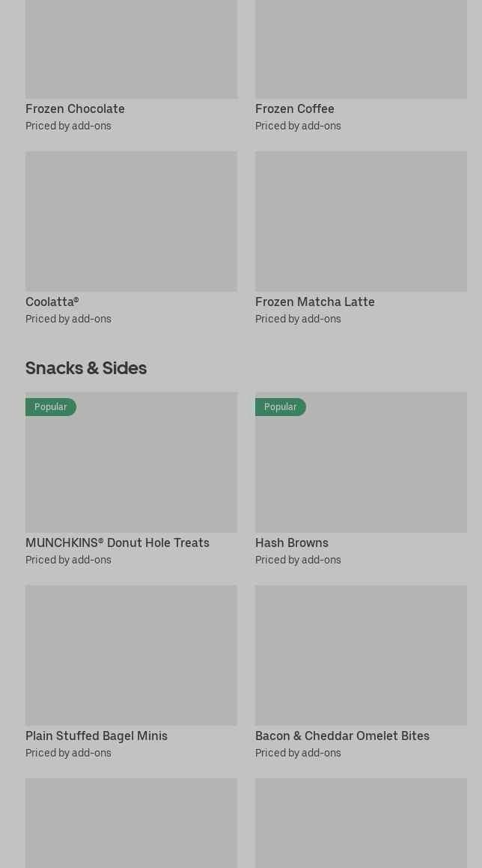Screen dimensions: 482x868
Task: Select the MUNCHKINS® Donut Hole Treats title
Action: (x=118, y=543)
